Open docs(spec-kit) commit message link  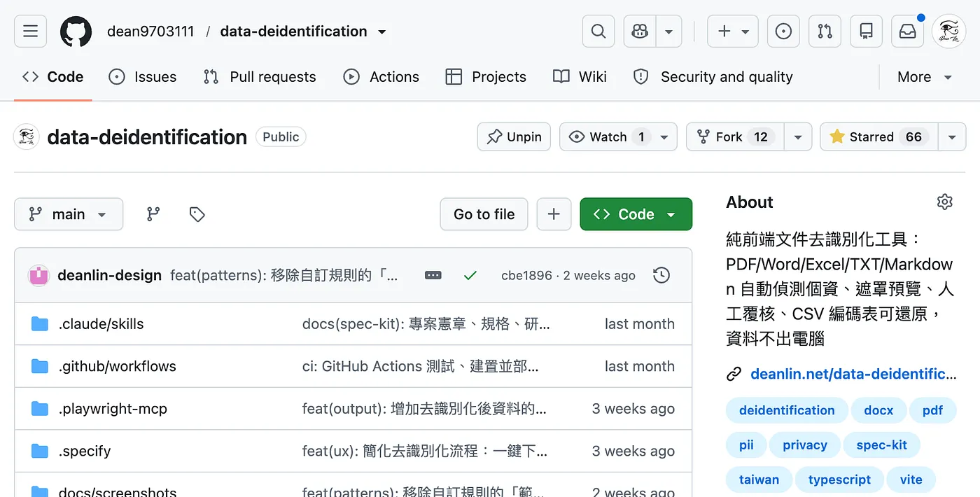[x=426, y=324]
